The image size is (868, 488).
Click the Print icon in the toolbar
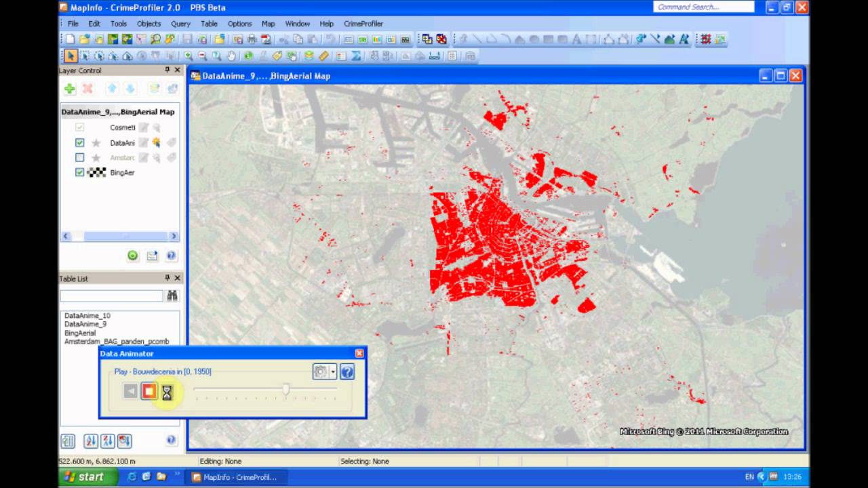252,39
